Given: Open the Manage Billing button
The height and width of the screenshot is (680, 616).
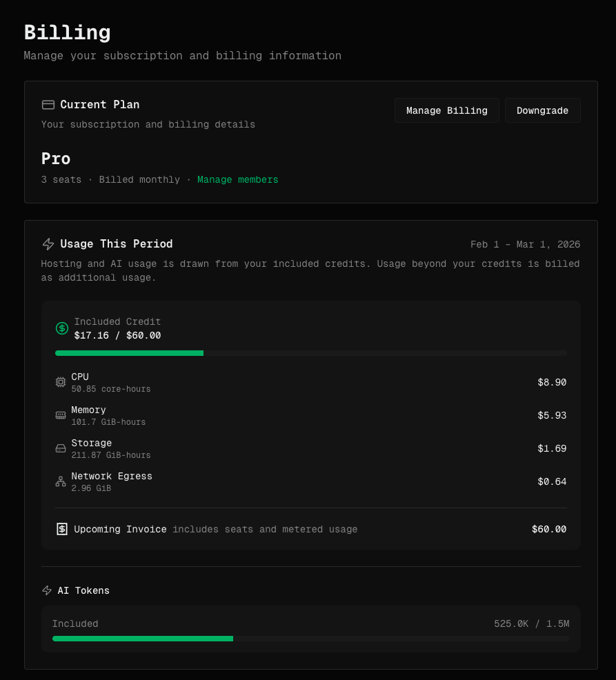Looking at the screenshot, I should (447, 110).
